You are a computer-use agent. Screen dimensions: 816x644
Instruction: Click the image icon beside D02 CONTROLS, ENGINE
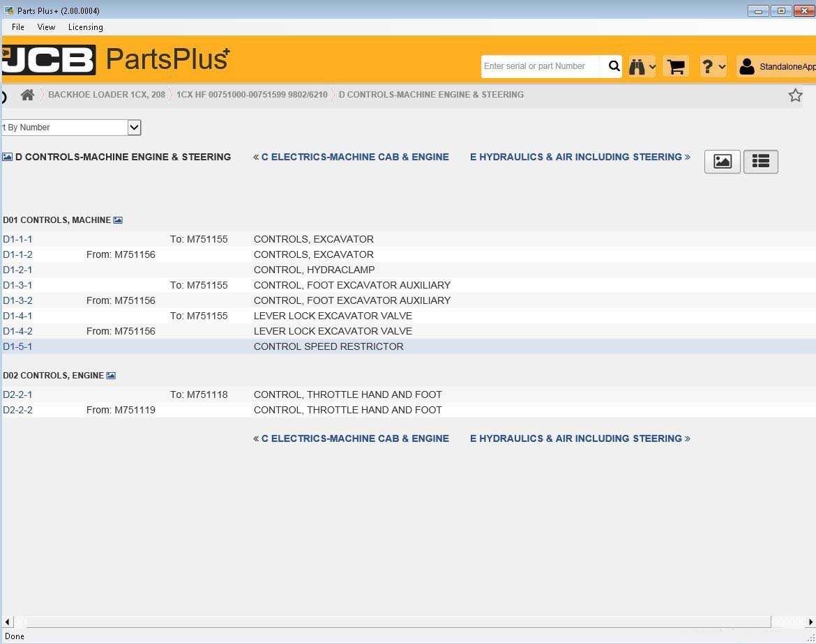point(111,376)
